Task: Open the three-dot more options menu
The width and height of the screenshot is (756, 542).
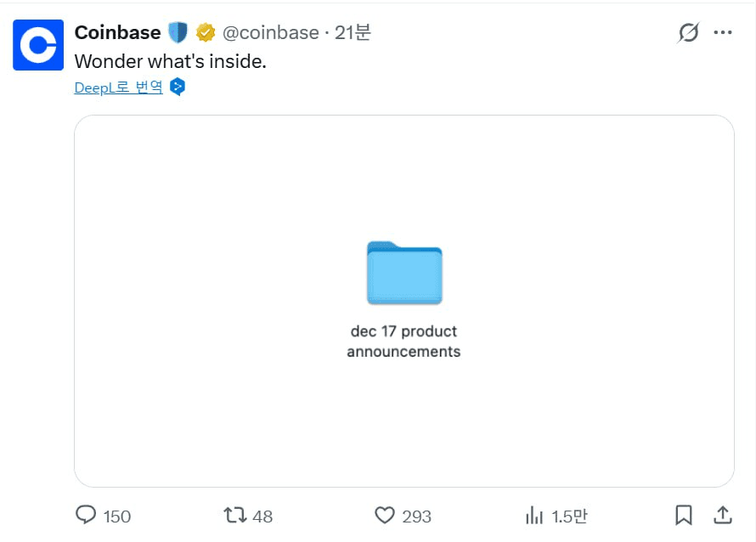Action: tap(724, 31)
